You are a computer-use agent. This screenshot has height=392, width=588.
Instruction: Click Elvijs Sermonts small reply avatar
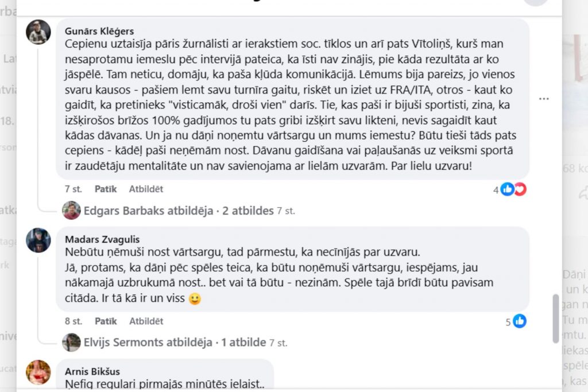[71, 343]
